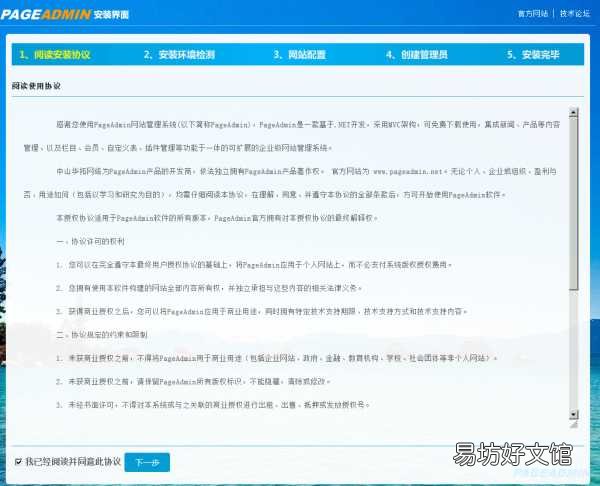Select step 3 网站配置 tab

[300, 54]
